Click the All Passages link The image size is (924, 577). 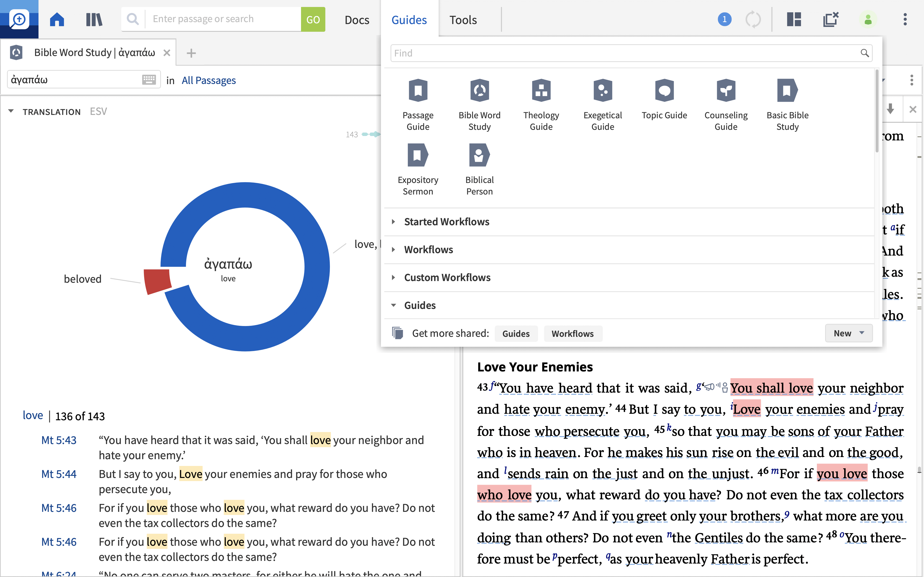208,80
